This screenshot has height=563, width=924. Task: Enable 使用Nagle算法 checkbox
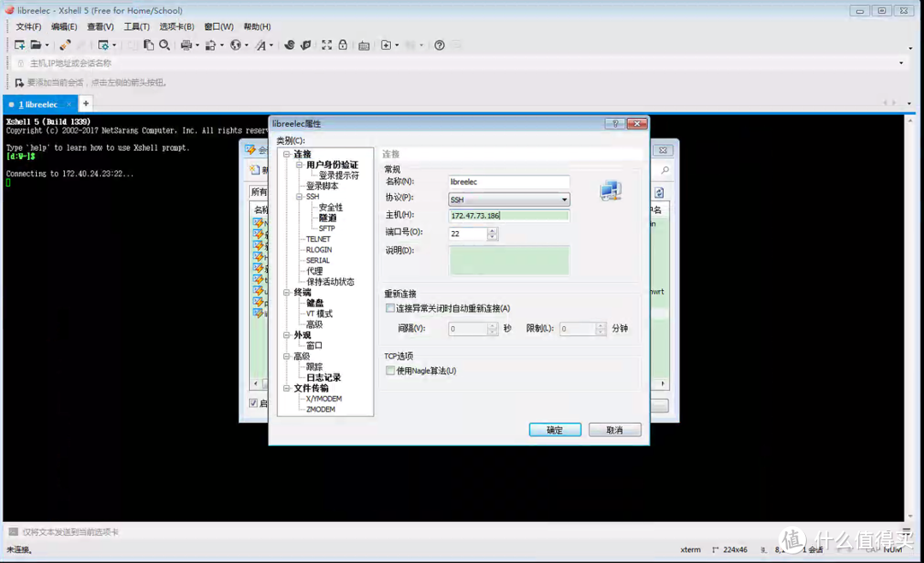point(390,370)
